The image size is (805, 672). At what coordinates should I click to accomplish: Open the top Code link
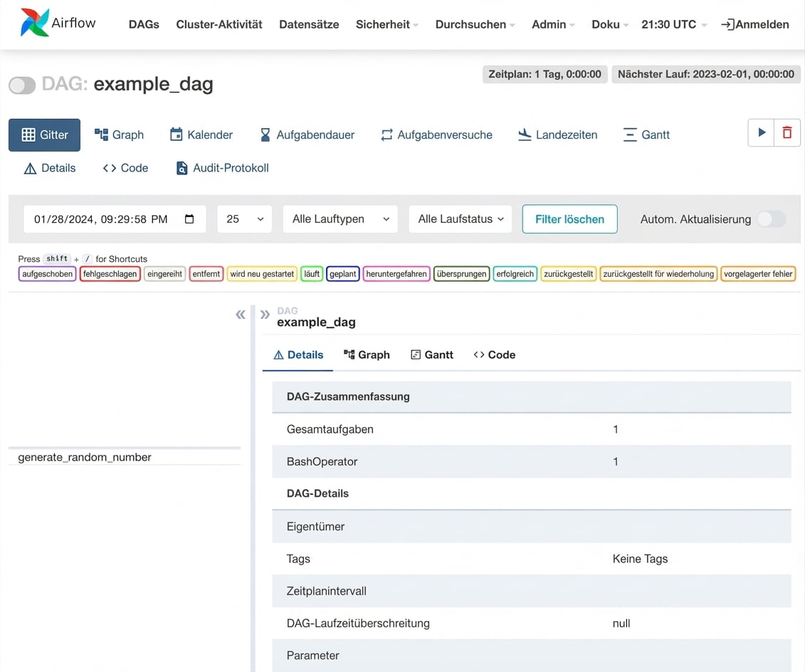(x=125, y=168)
